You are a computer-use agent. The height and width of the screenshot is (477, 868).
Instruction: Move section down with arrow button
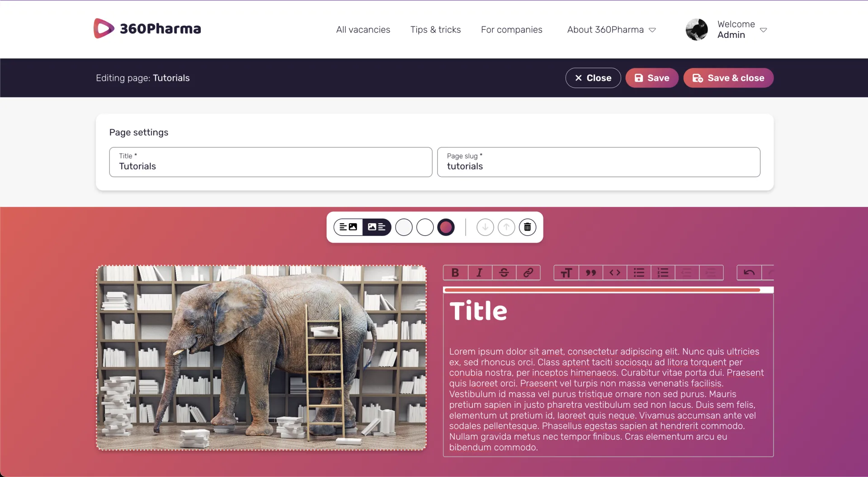point(485,227)
